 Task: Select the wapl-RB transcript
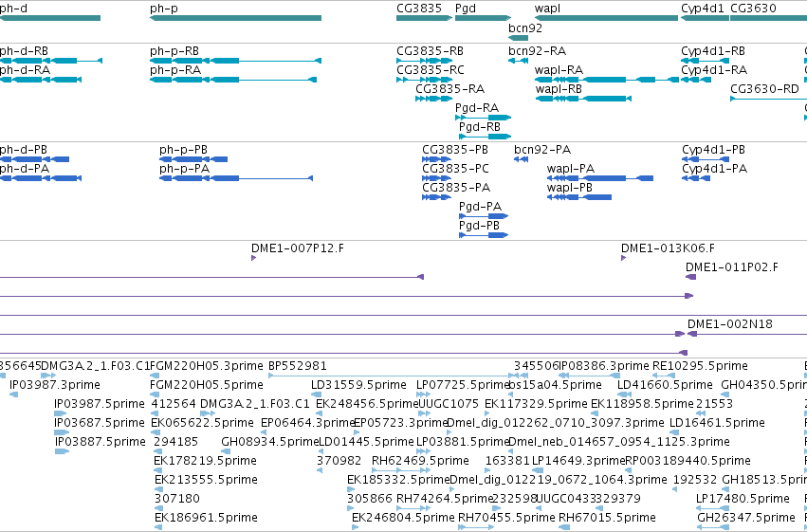pyautogui.click(x=583, y=99)
